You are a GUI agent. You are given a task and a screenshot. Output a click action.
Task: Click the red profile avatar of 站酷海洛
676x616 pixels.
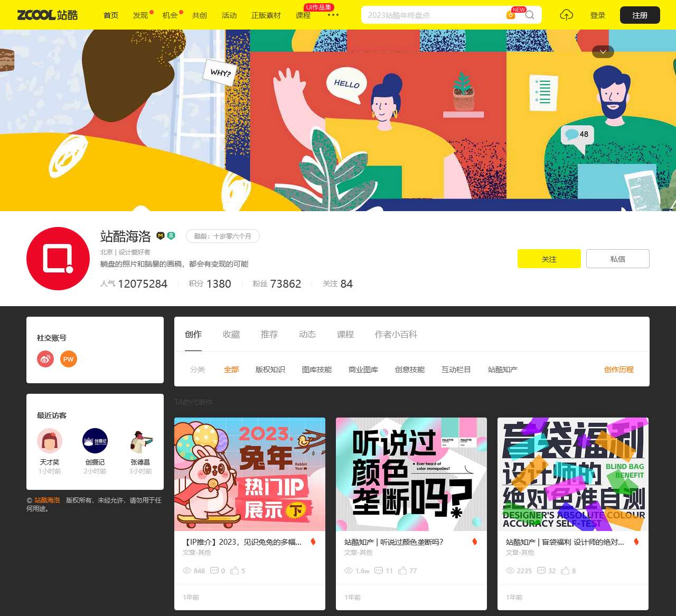(58, 259)
